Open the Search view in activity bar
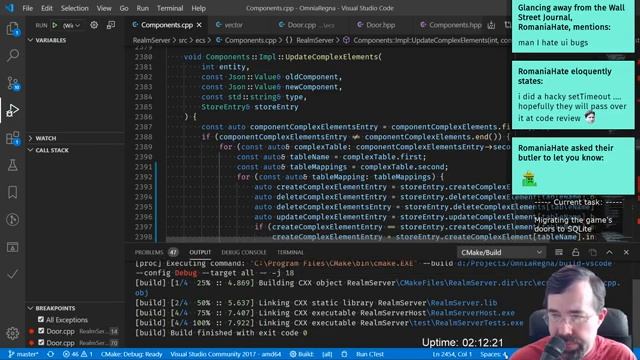This screenshot has width=640, height=360. (x=13, y=55)
